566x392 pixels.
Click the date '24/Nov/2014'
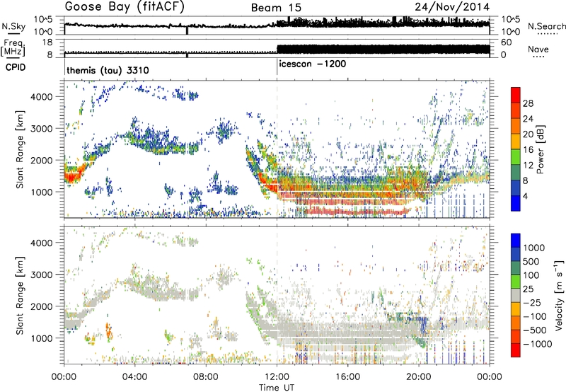[452, 7]
